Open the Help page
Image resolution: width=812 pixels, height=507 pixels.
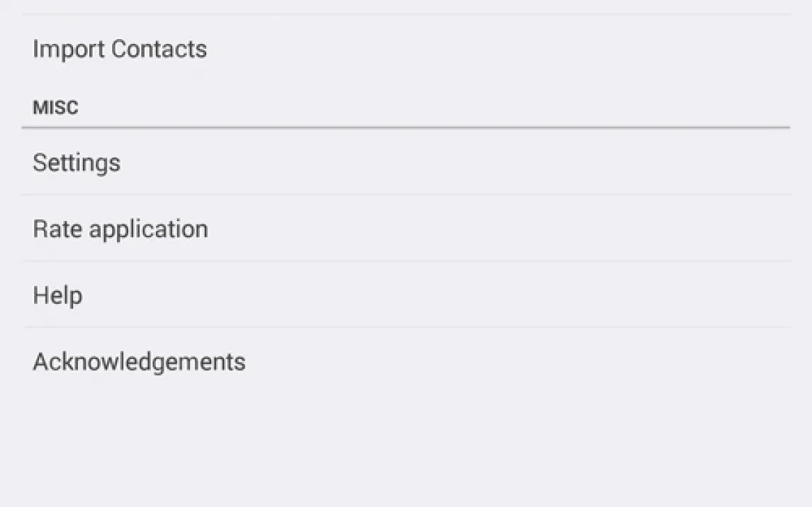tap(57, 295)
